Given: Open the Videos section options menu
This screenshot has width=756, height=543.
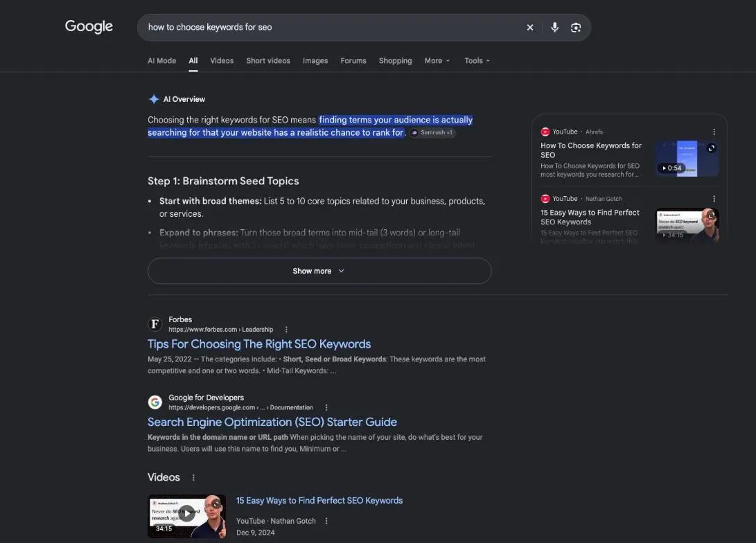Looking at the screenshot, I should click(x=193, y=477).
